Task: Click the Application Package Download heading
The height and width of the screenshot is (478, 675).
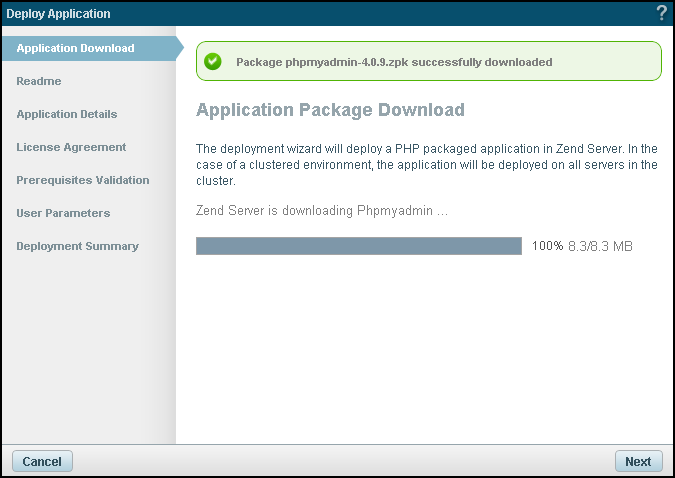Action: point(330,109)
